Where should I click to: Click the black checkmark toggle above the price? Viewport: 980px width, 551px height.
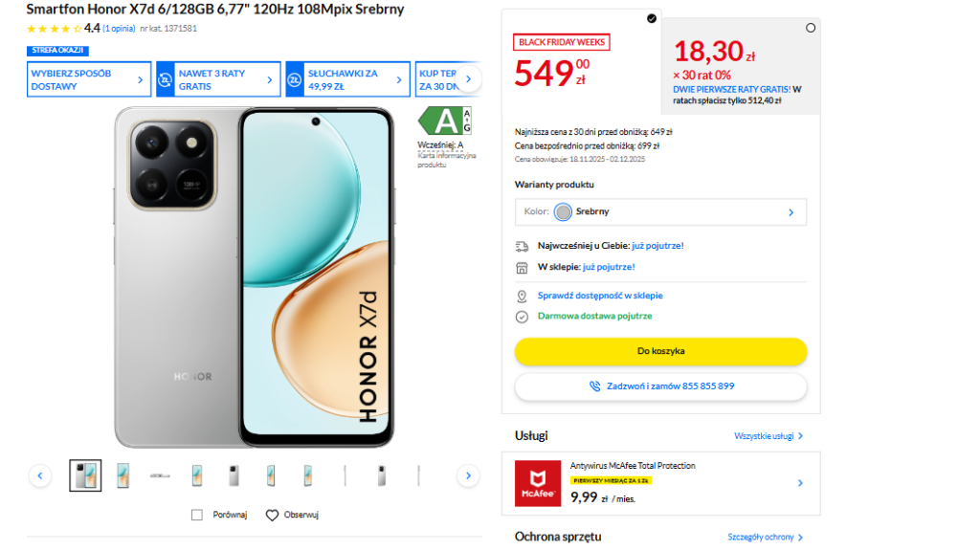pos(651,17)
